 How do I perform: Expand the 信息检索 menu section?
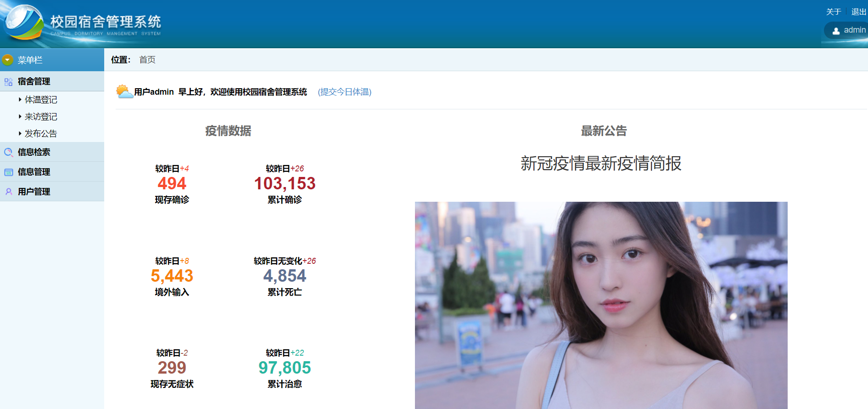pyautogui.click(x=52, y=152)
